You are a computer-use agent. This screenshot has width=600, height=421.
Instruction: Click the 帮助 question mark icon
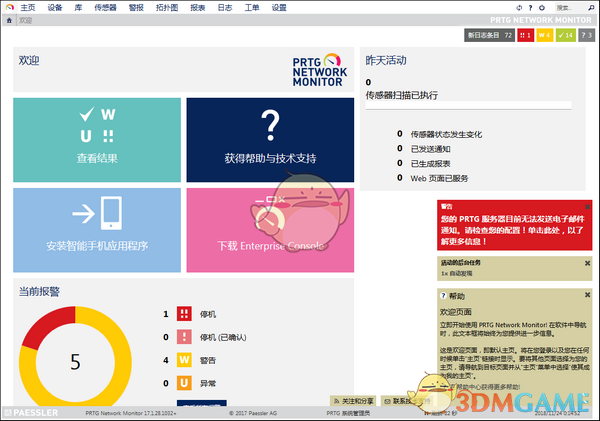(443, 295)
